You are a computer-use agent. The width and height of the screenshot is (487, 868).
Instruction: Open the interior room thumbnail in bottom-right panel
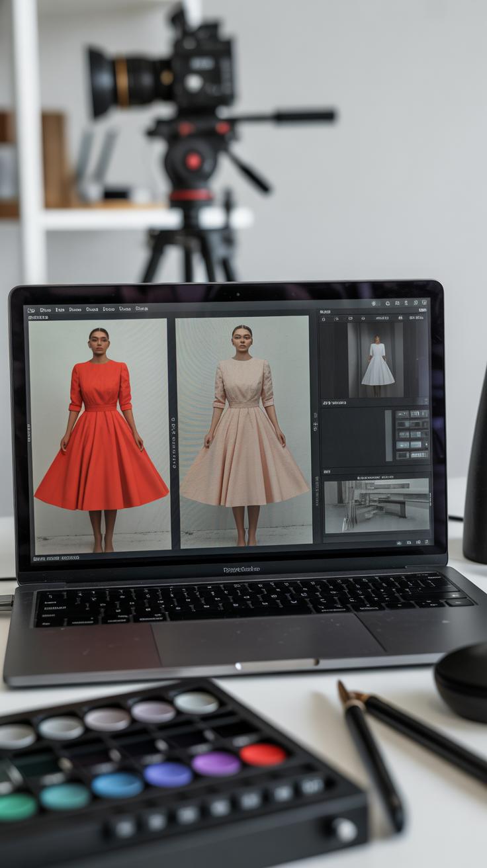click(x=376, y=505)
